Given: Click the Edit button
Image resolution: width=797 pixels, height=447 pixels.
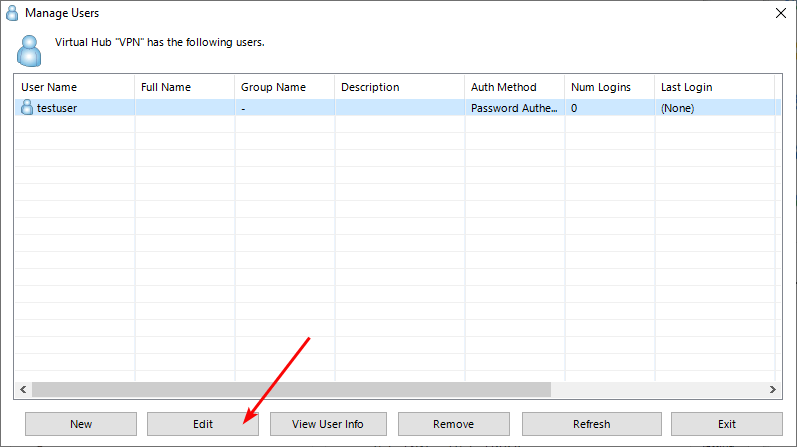Looking at the screenshot, I should point(203,424).
